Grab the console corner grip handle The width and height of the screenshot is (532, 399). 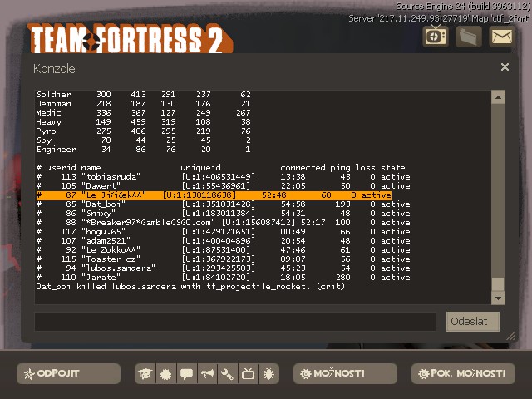pos(511,336)
